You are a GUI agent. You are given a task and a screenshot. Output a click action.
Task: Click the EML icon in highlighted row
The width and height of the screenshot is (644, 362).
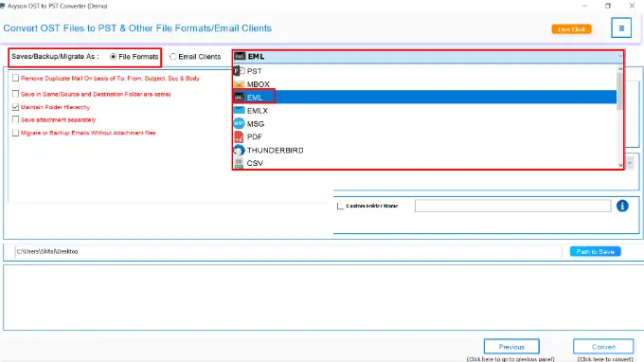coord(239,98)
